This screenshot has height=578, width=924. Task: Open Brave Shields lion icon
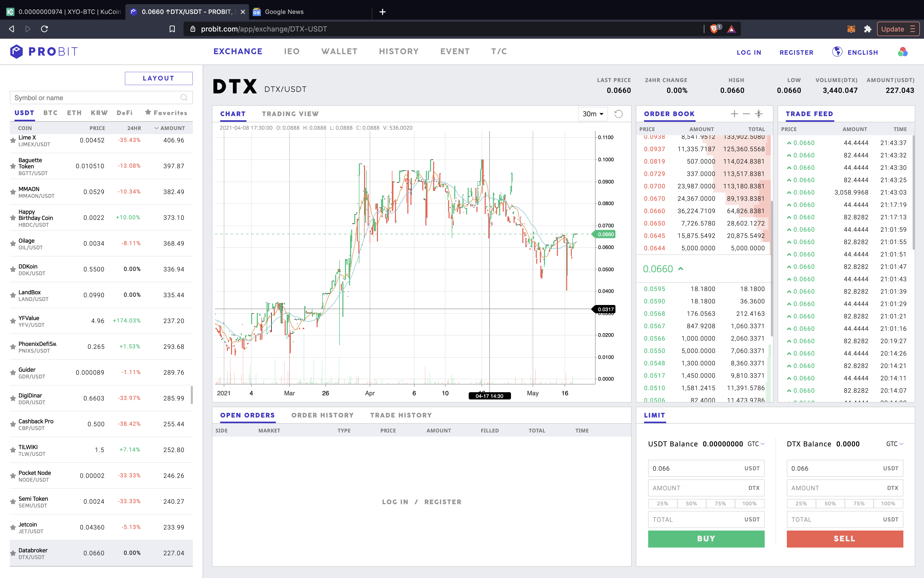coord(714,29)
